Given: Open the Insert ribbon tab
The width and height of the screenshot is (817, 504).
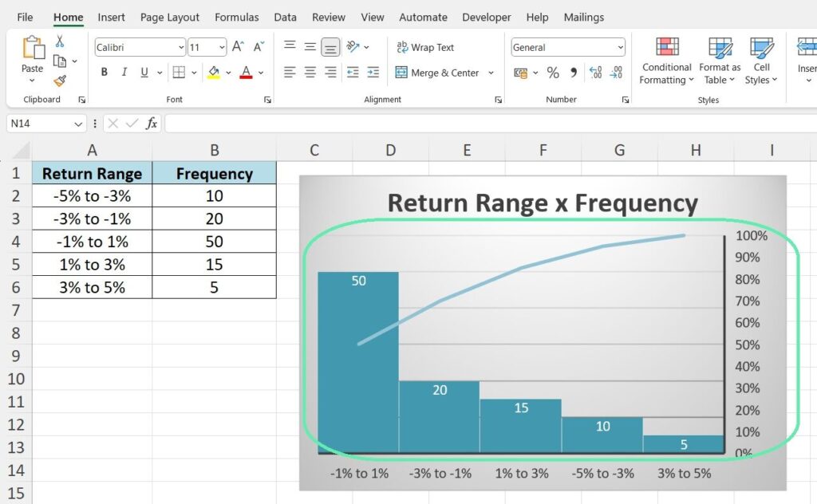Looking at the screenshot, I should (111, 17).
